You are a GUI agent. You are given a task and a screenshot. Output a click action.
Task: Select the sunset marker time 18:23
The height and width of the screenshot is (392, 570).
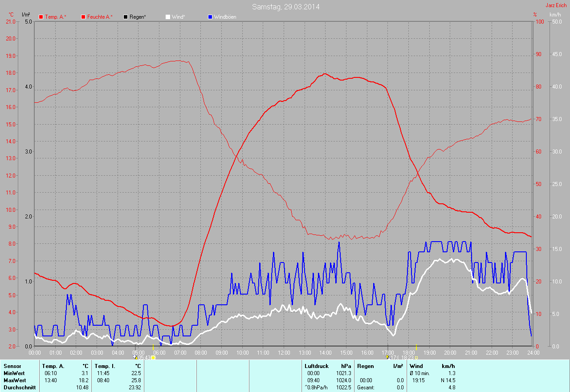(407, 357)
